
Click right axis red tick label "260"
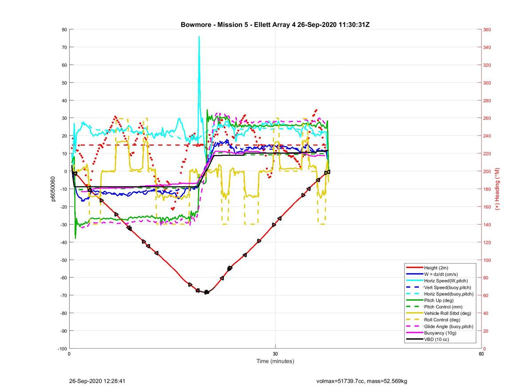pos(487,118)
